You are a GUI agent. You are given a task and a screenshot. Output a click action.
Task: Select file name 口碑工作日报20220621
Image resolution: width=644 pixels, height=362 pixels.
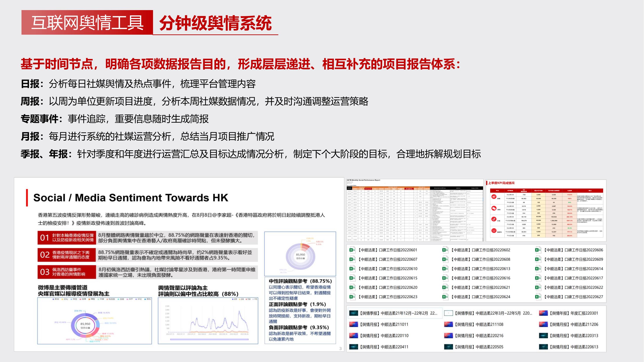[481, 287]
